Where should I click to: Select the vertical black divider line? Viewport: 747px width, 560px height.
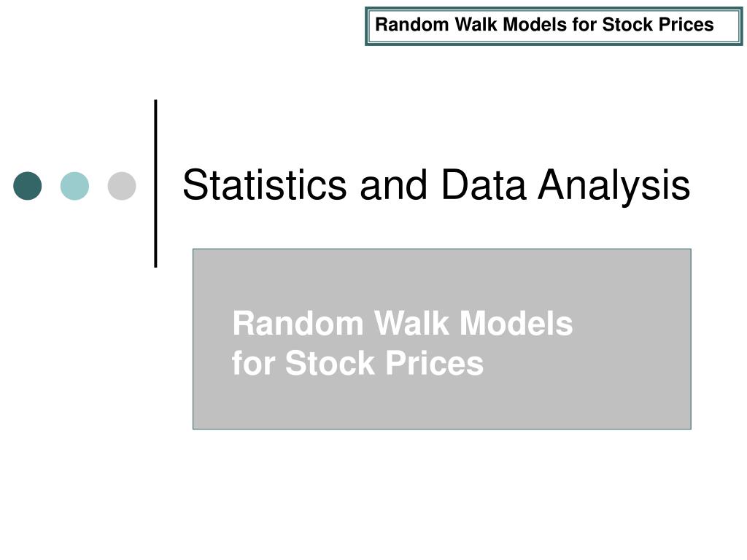156,183
